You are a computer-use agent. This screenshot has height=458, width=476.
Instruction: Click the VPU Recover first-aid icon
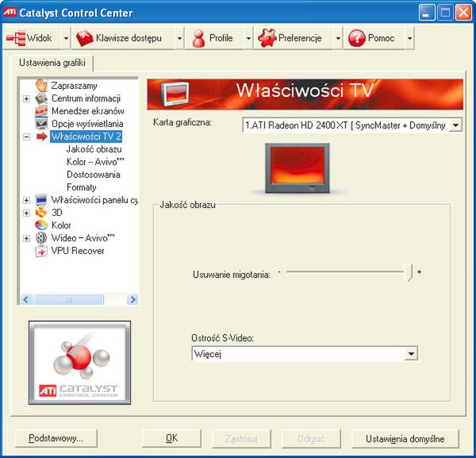coord(41,251)
